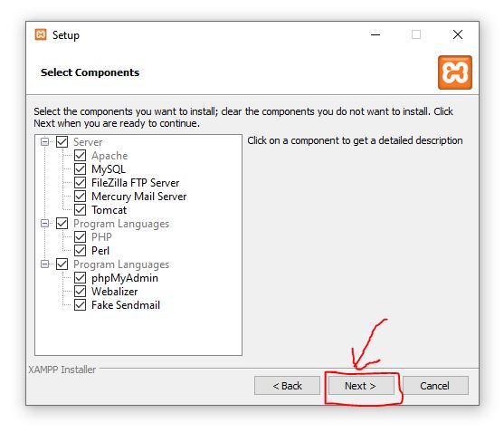The height and width of the screenshot is (442, 504).
Task: Uncheck the Tomcat checkbox
Action: [80, 210]
